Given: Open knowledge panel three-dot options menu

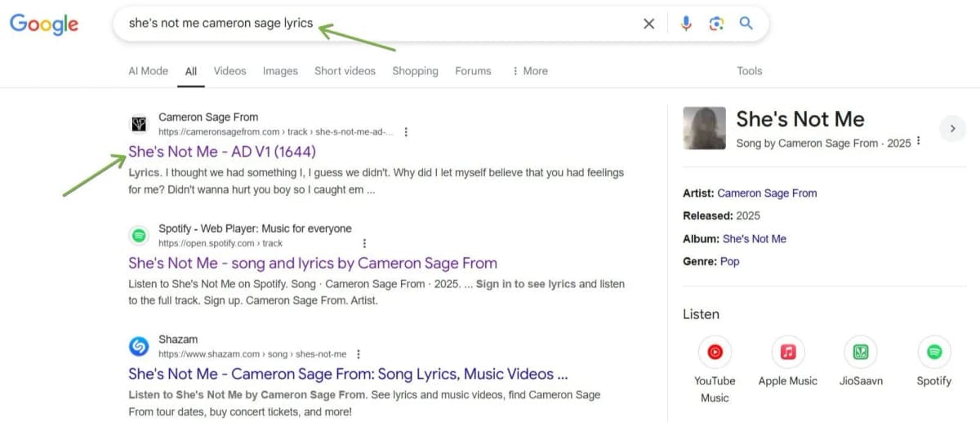Looking at the screenshot, I should tap(919, 142).
